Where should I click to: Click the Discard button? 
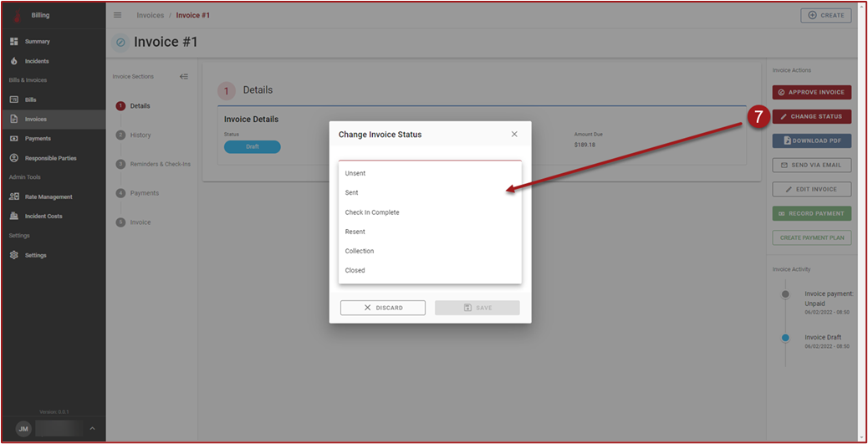click(x=383, y=308)
